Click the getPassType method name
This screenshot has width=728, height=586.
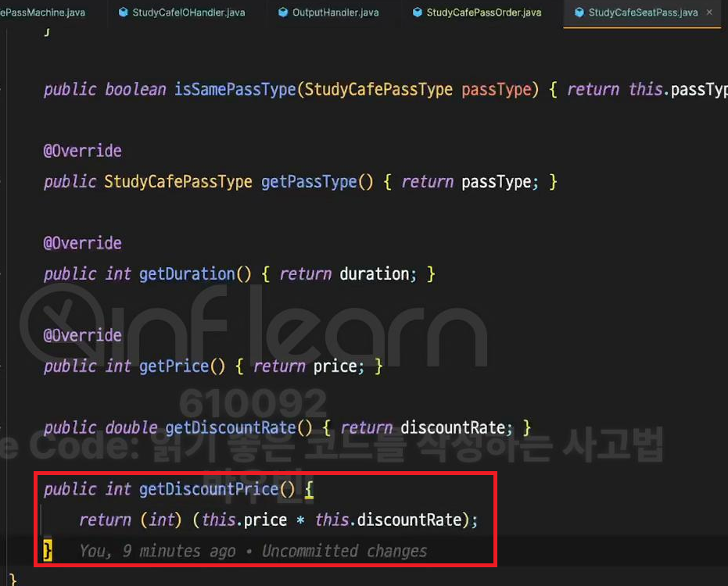[x=309, y=181]
